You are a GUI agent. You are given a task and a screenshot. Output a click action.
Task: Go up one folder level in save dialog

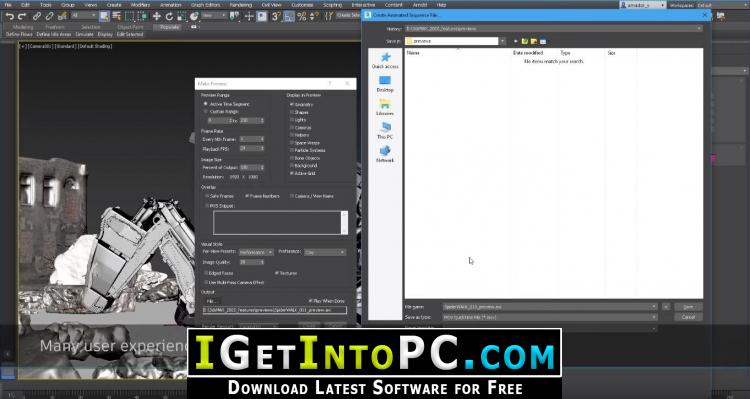(525, 41)
